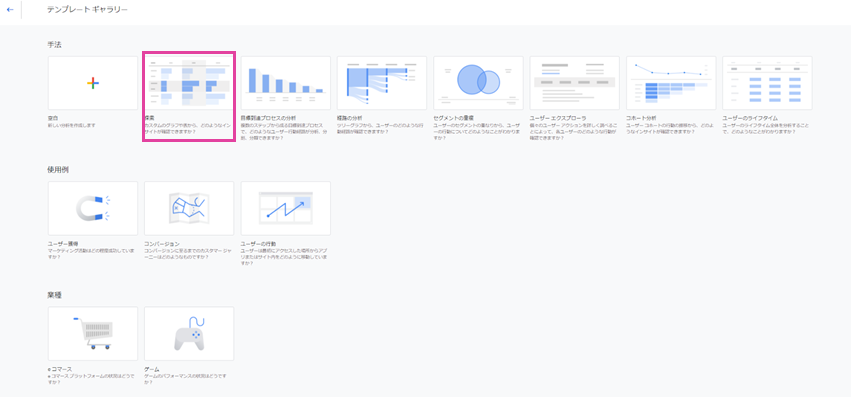Image resolution: width=851 pixels, height=397 pixels.
Task: Click the ユーザー獲得 title text
Action: pyautogui.click(x=63, y=244)
